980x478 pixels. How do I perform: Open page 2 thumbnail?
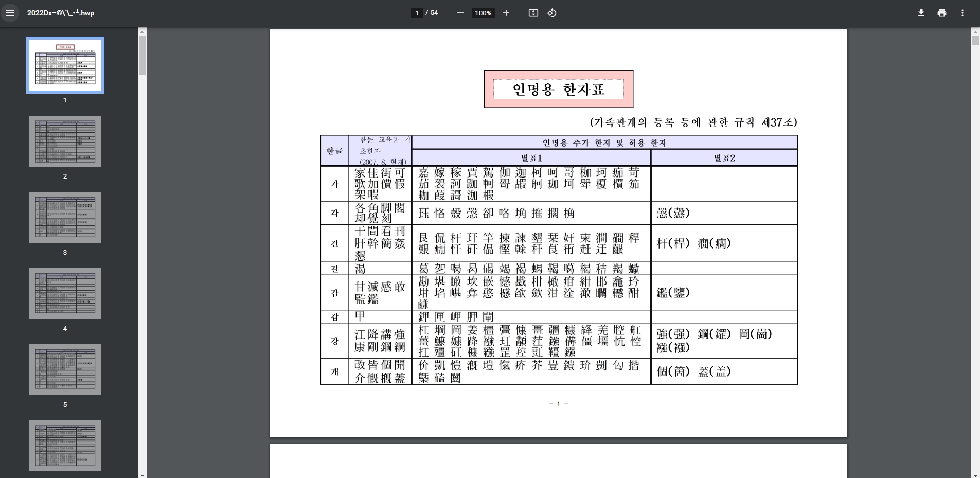pos(65,141)
